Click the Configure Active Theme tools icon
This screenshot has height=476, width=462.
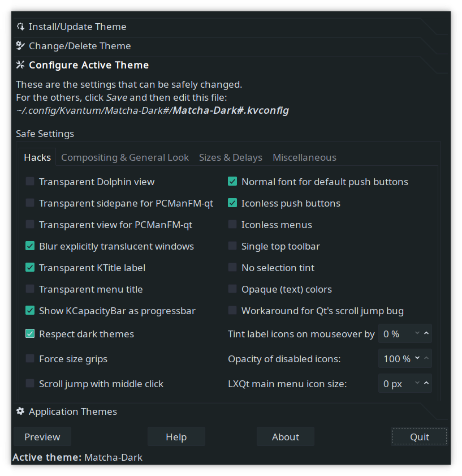[x=20, y=65]
